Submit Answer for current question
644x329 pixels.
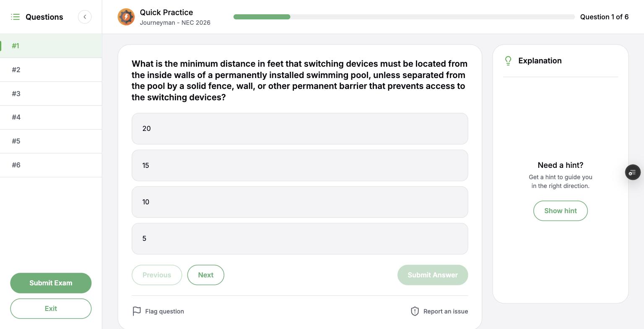433,275
